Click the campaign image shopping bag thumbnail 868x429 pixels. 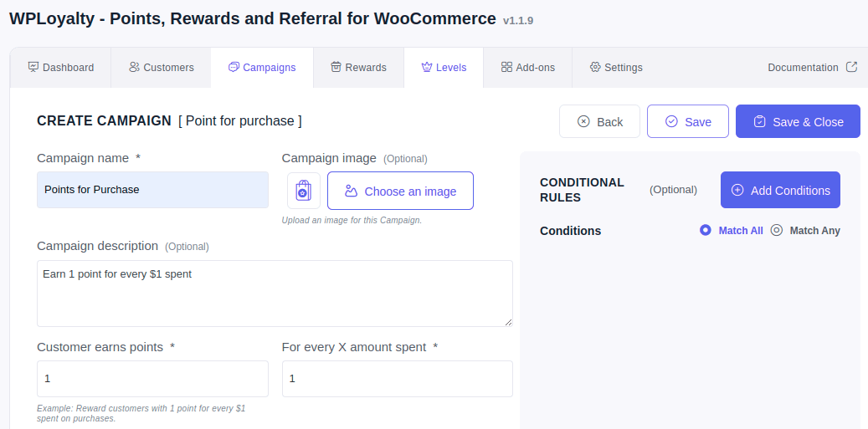[303, 191]
